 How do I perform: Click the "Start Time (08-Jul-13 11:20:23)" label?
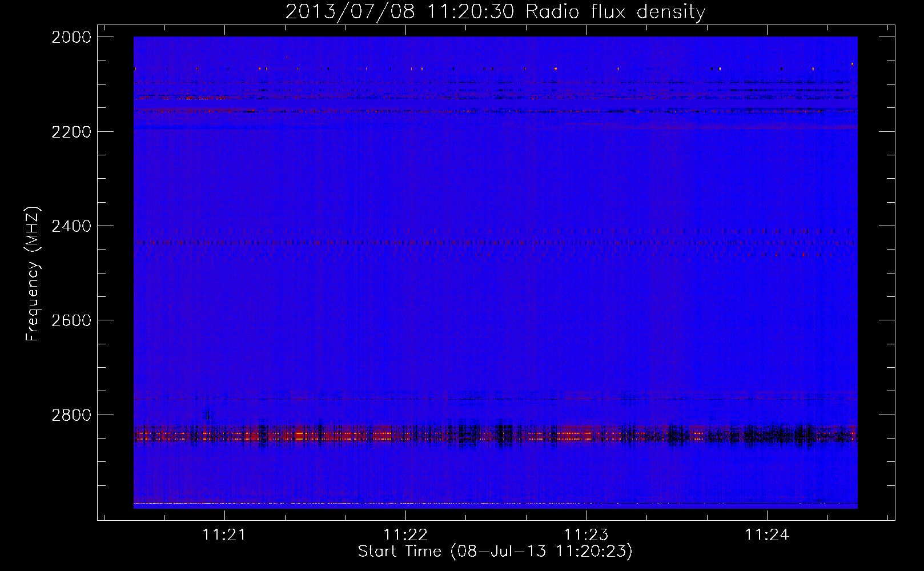click(495, 552)
